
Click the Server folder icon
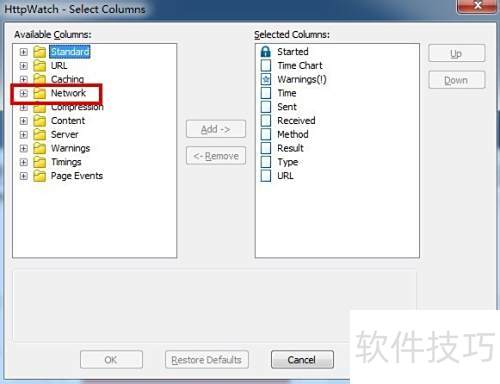(40, 134)
